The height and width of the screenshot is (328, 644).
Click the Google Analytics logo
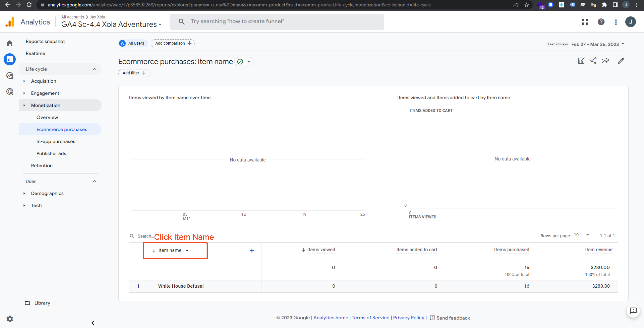click(x=10, y=22)
